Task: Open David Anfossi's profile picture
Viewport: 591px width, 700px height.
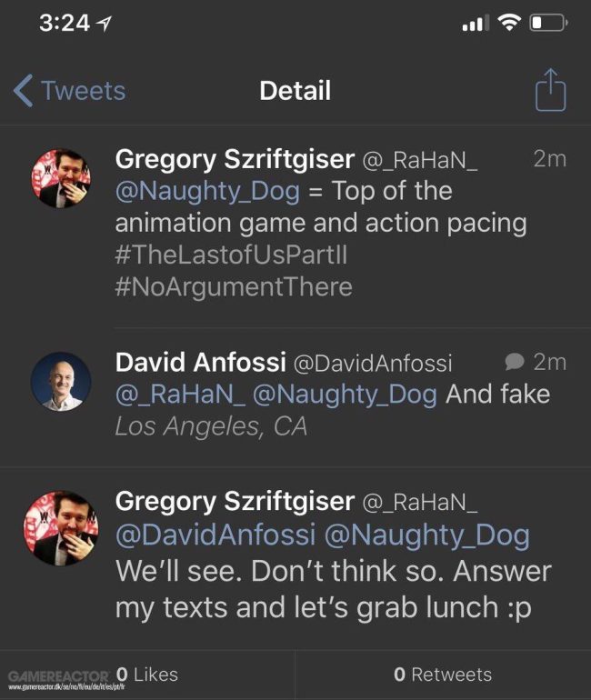Action: 61,382
